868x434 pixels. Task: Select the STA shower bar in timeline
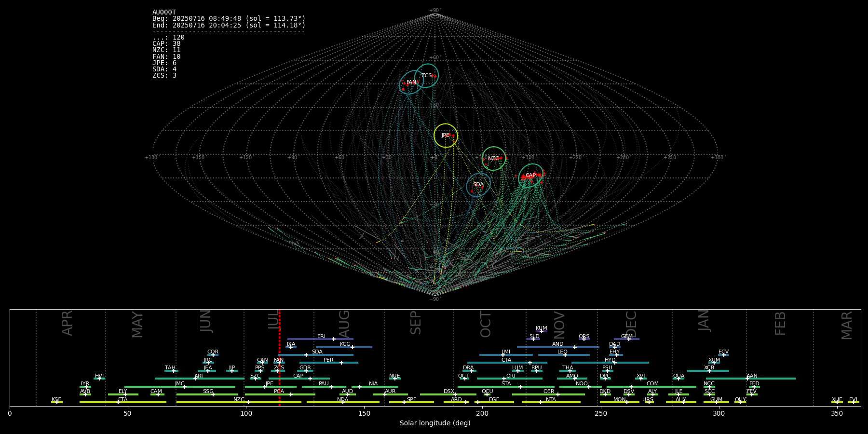coord(506,386)
